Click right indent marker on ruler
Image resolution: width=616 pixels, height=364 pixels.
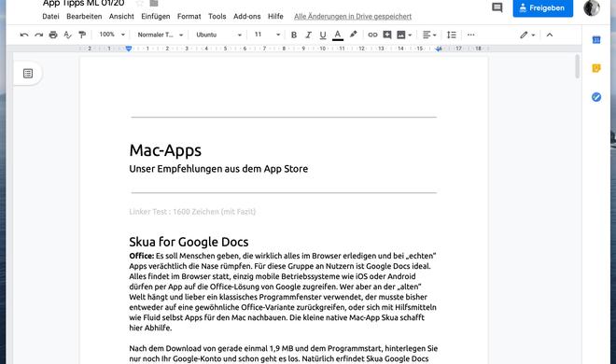(x=439, y=49)
